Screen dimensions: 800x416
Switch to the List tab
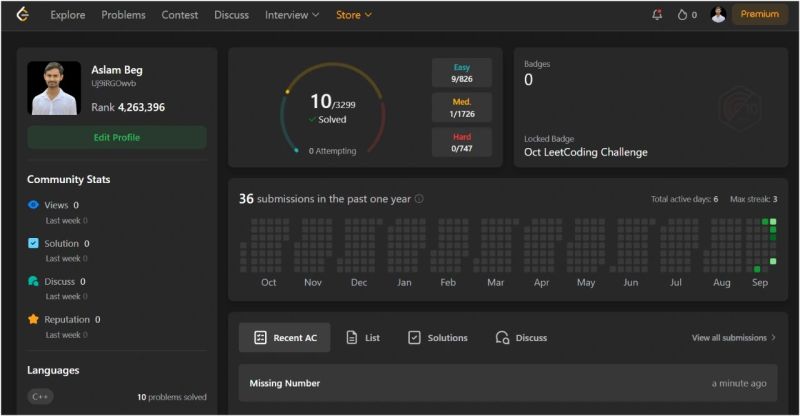(363, 337)
